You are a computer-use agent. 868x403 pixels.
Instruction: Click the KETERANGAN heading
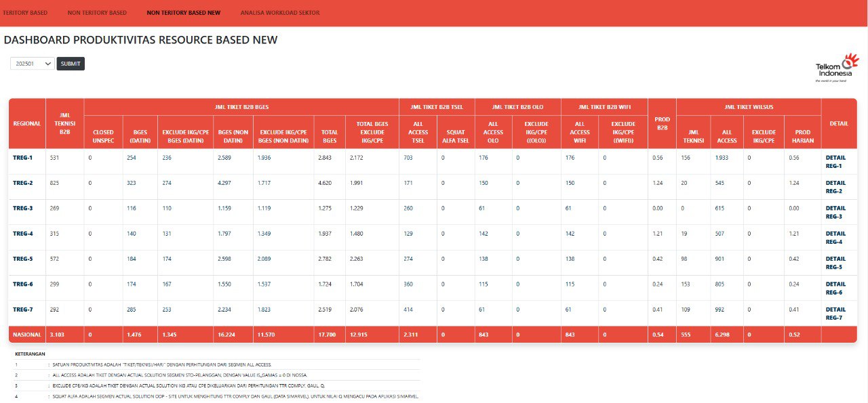coord(30,354)
